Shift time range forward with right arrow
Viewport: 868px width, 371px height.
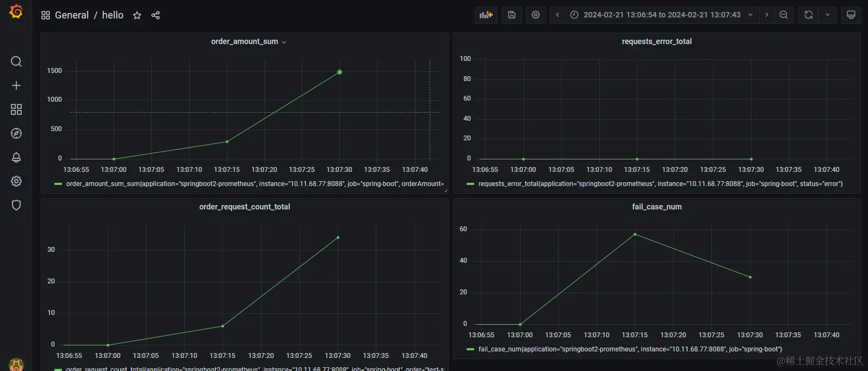point(767,15)
